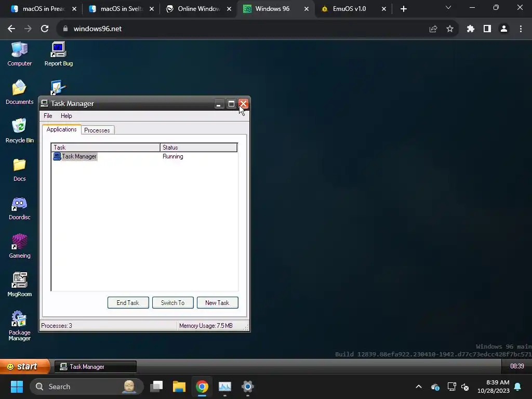This screenshot has width=532, height=399.
Task: Open a new browser tab with plus button
Action: click(x=403, y=9)
